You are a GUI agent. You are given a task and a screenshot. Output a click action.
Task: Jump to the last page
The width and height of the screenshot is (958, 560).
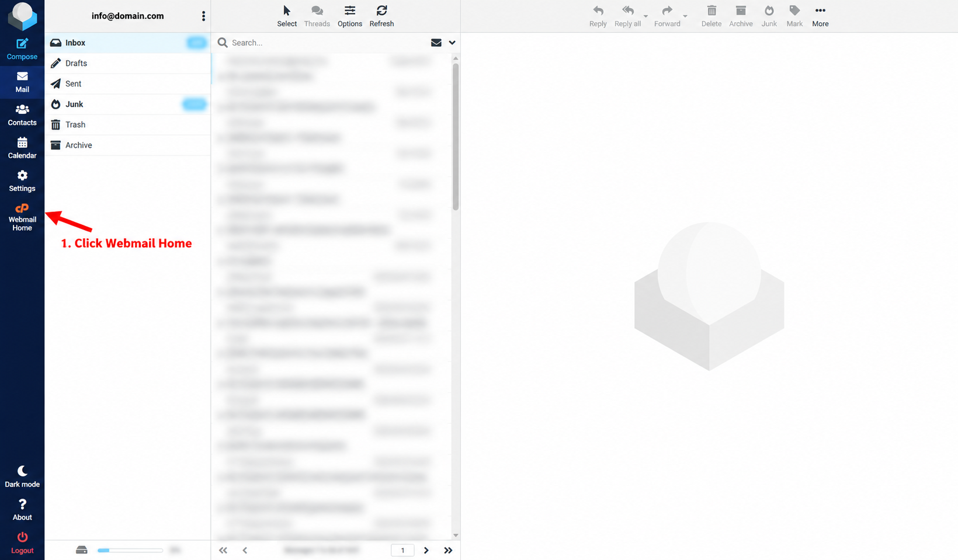(x=448, y=550)
